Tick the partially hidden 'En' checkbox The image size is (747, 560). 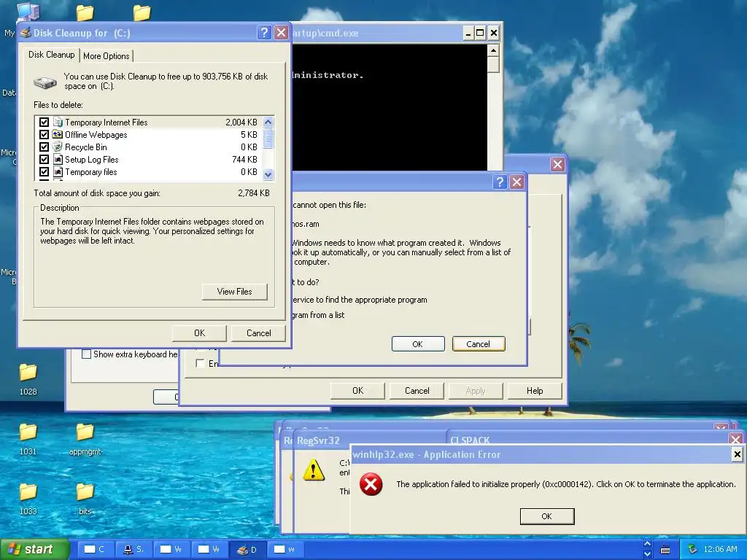click(x=200, y=363)
